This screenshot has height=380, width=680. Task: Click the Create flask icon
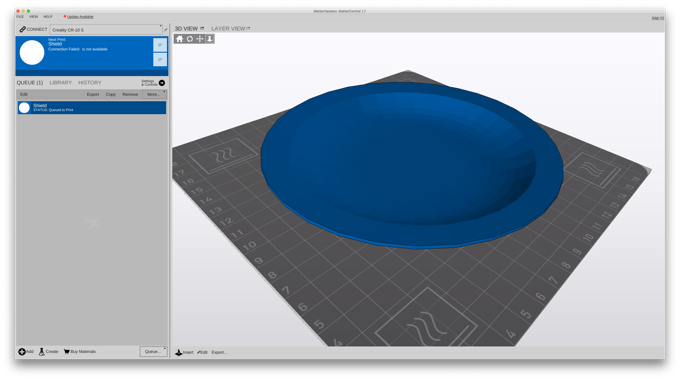point(42,352)
